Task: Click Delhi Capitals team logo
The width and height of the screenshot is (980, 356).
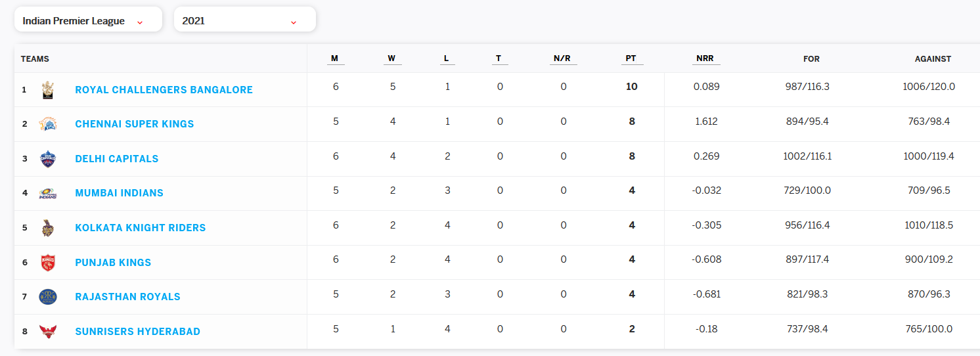Action: (47, 159)
